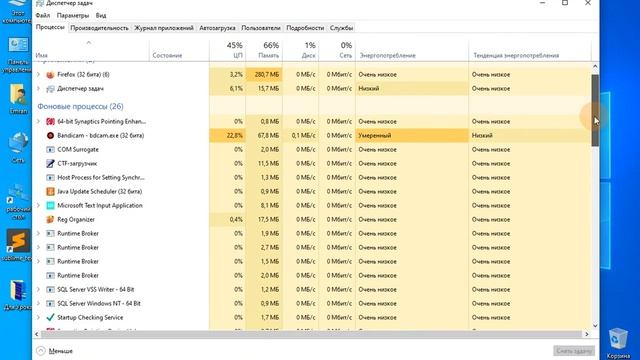This screenshot has width=640, height=360.
Task: Click the Диспетчер задач process row icon
Action: (x=50, y=89)
